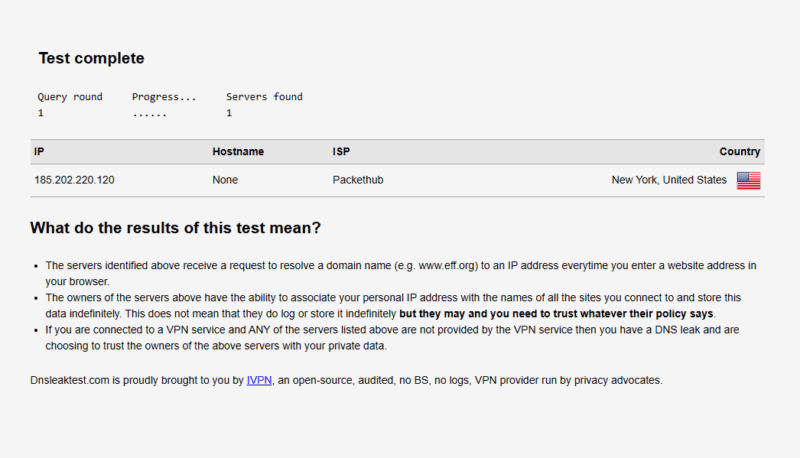Click the DNS leak bullet paragraph
Image resolution: width=800 pixels, height=458 pixels.
[x=392, y=338]
